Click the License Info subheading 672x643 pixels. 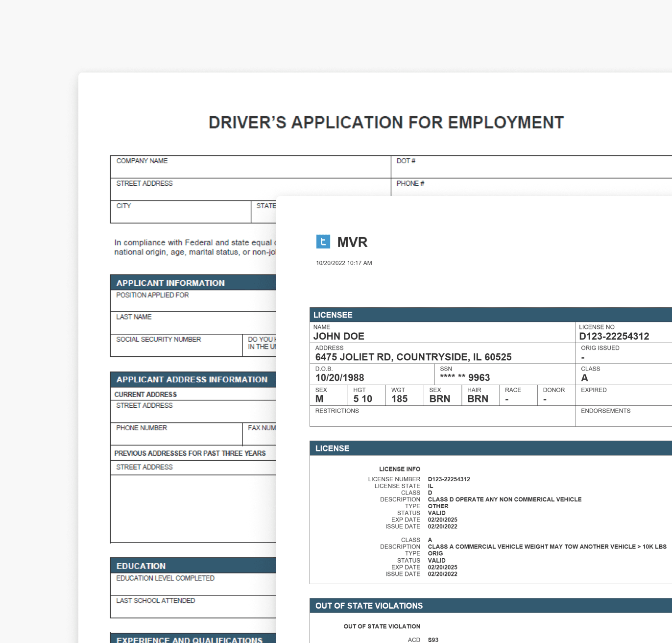click(x=400, y=469)
